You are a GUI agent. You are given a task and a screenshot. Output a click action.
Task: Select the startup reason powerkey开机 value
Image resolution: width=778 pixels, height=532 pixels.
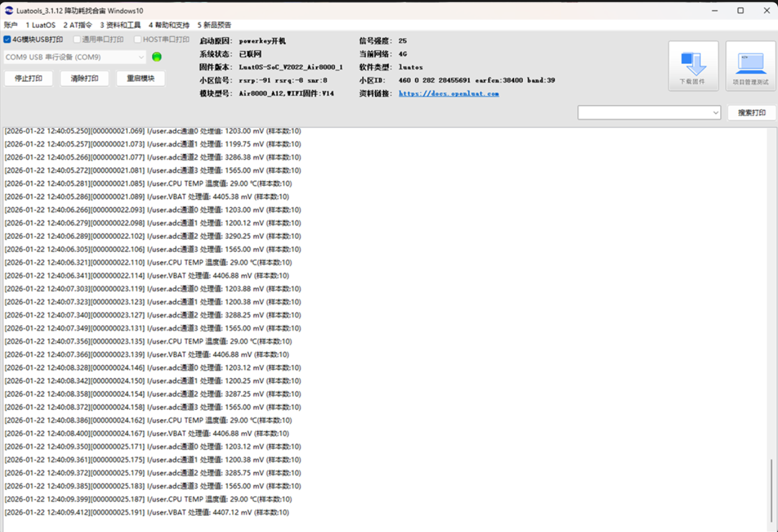(x=262, y=41)
